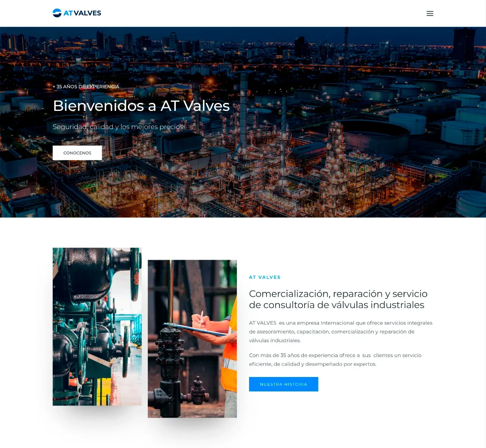Click the AT Valves logo
Screen dimensions: 486x448
[77, 13]
